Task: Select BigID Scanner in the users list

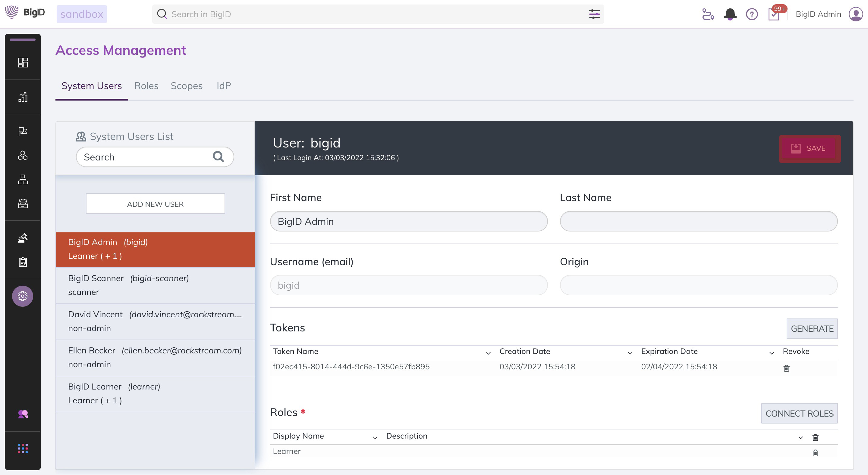Action: tap(155, 285)
